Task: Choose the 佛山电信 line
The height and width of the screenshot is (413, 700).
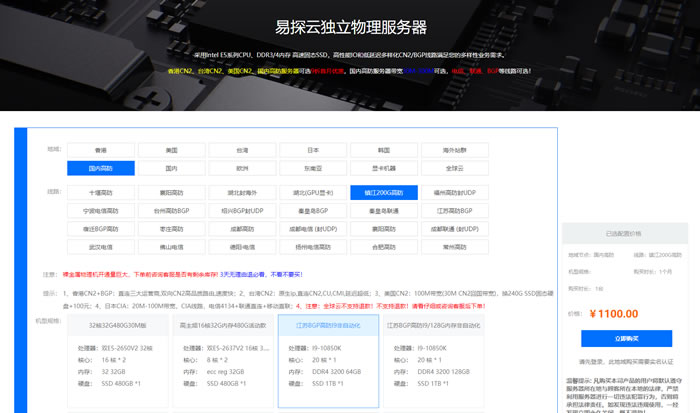Action: pyautogui.click(x=171, y=247)
